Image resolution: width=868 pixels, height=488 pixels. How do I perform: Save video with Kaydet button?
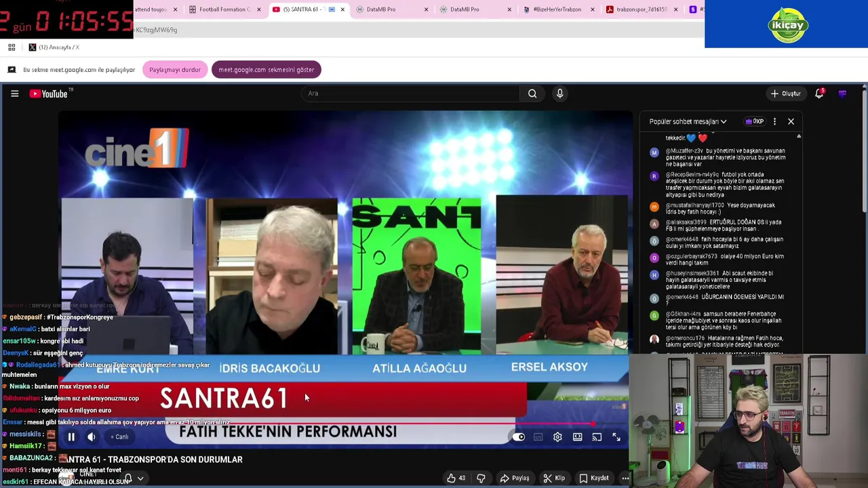pos(593,478)
